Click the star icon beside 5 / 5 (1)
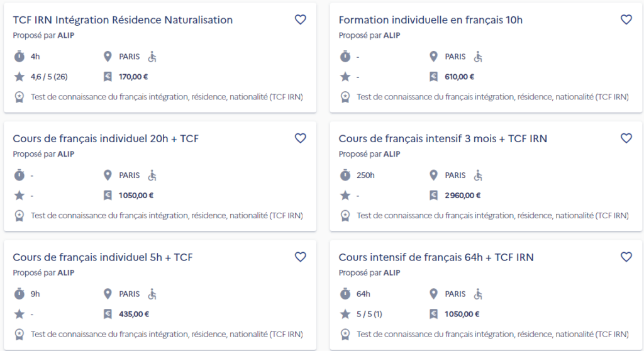 [345, 314]
